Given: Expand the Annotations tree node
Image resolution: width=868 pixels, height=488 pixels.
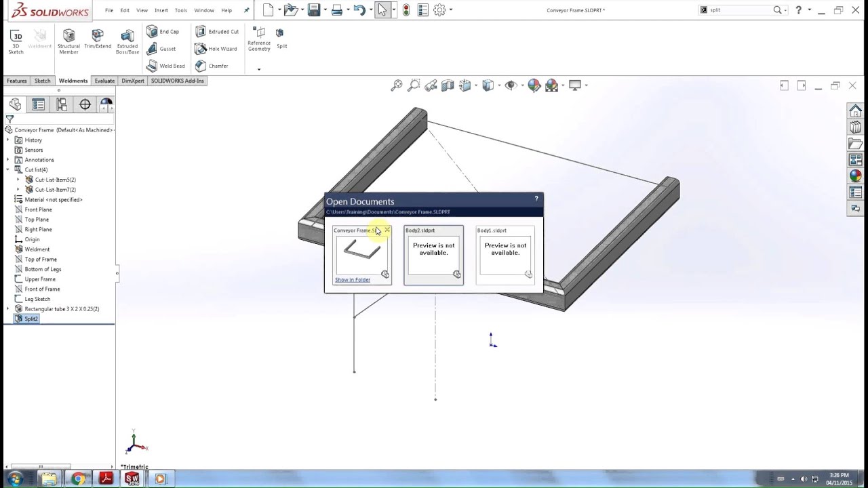Looking at the screenshot, I should pyautogui.click(x=8, y=160).
